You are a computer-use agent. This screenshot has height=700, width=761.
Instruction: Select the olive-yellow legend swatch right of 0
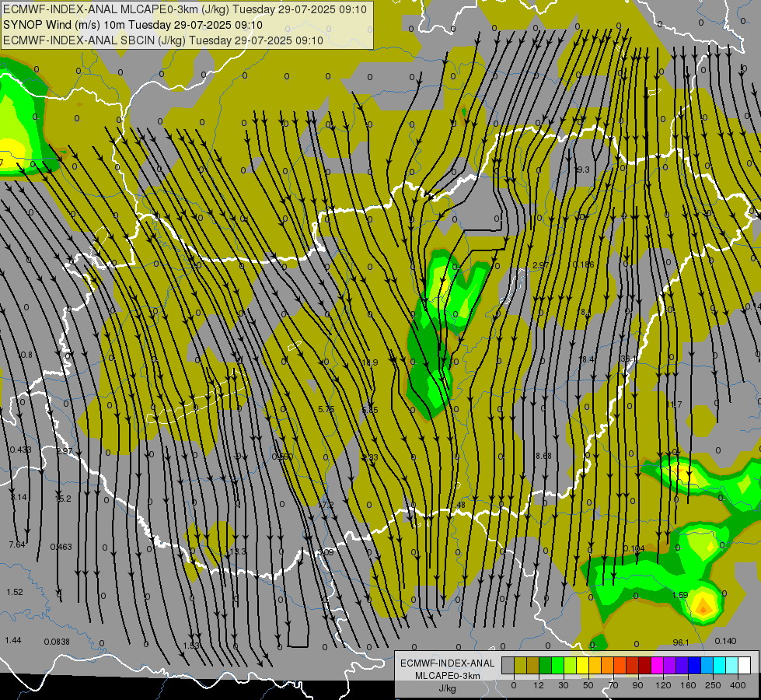521,665
